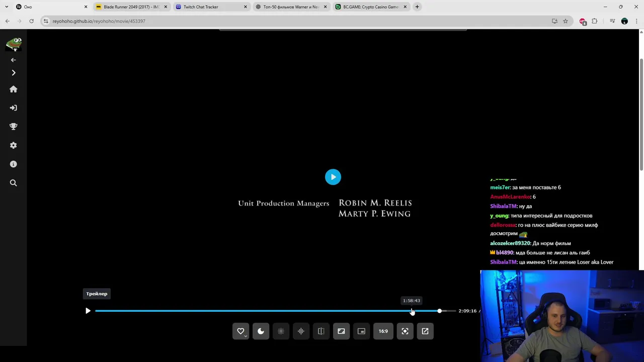Toggle the dotted grid filter button
The width and height of the screenshot is (644, 362).
pyautogui.click(x=281, y=331)
